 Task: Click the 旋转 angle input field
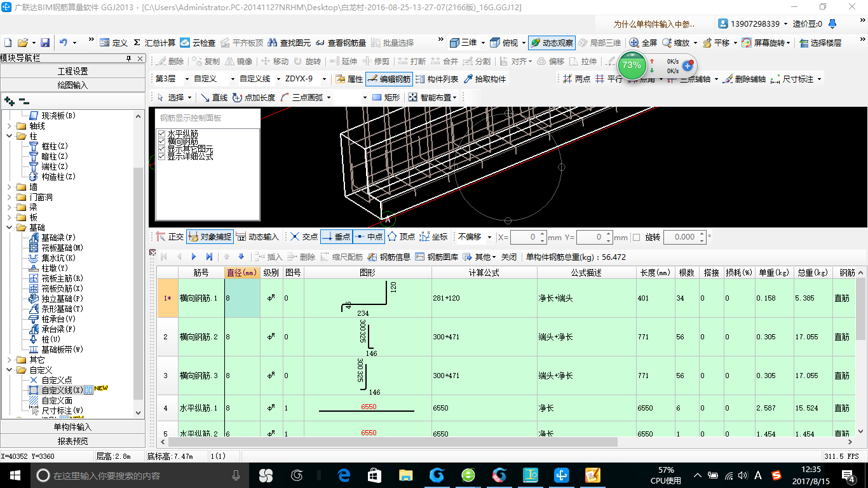684,237
